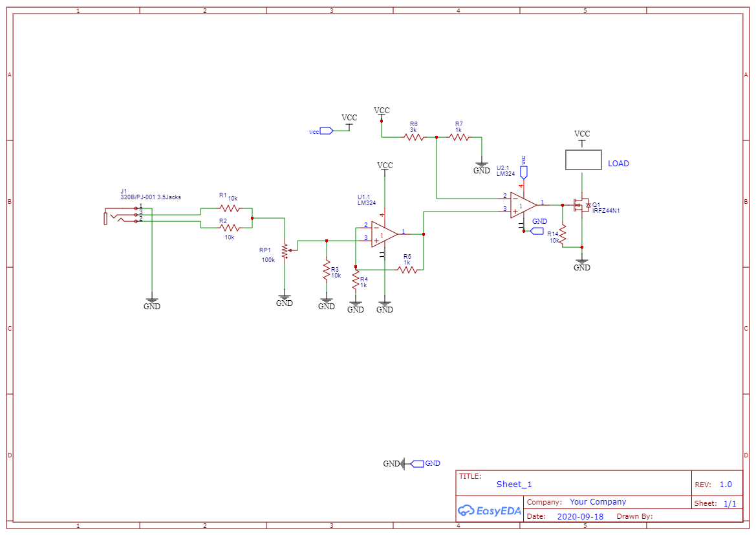This screenshot has width=756, height=535.
Task: Click the RP1 100k value text
Action: pyautogui.click(x=268, y=260)
